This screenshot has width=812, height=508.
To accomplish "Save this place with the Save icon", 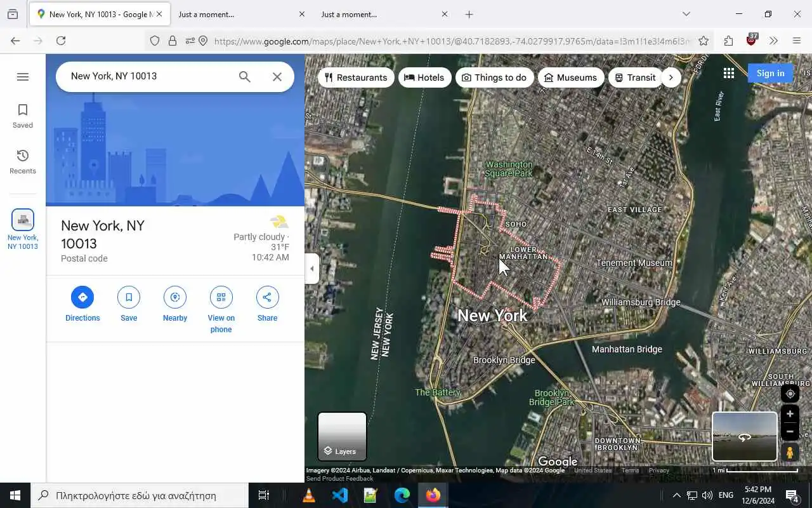I will pyautogui.click(x=129, y=304).
